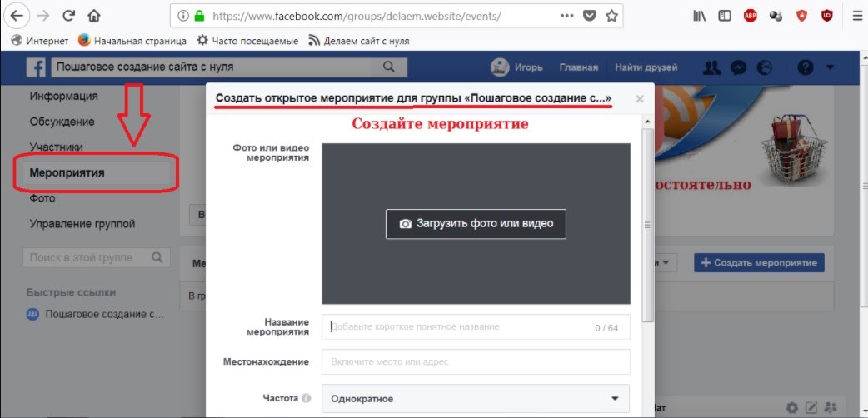Image resolution: width=868 pixels, height=418 pixels.
Task: Open the Adblock Plus extension icon
Action: (751, 16)
